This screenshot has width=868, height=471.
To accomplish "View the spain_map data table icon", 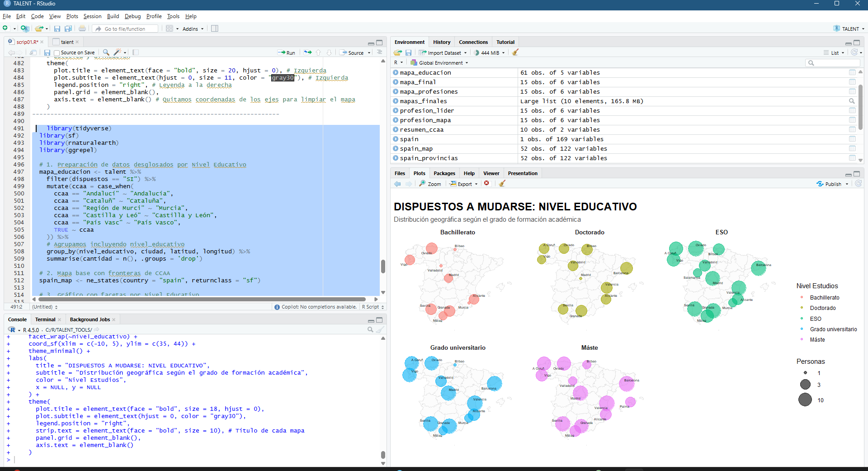I will (x=852, y=148).
